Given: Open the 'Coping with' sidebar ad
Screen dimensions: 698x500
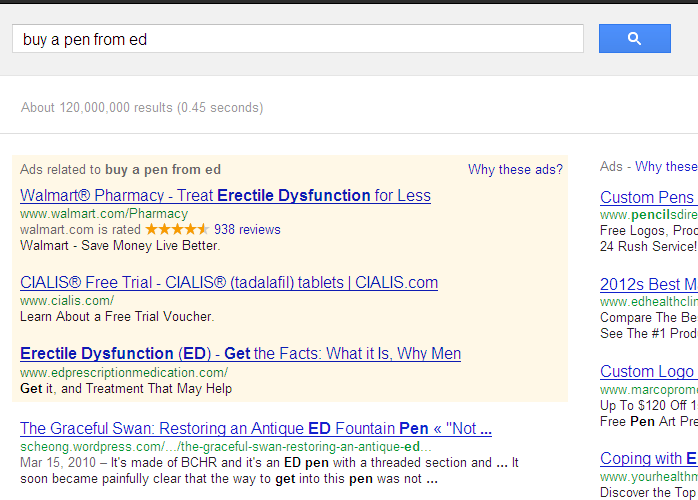Looking at the screenshot, I should click(x=647, y=459).
